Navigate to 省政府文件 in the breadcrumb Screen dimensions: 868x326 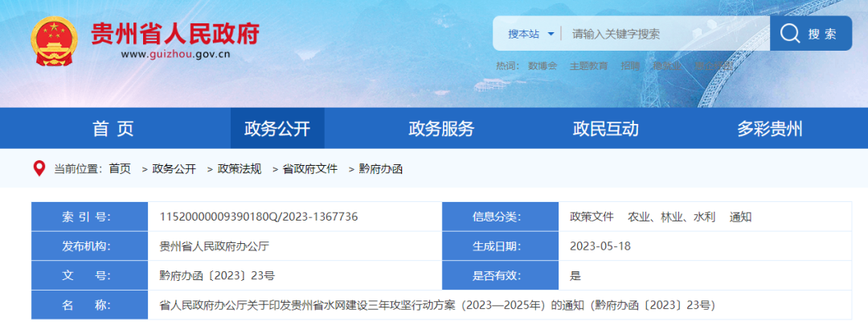(x=309, y=169)
